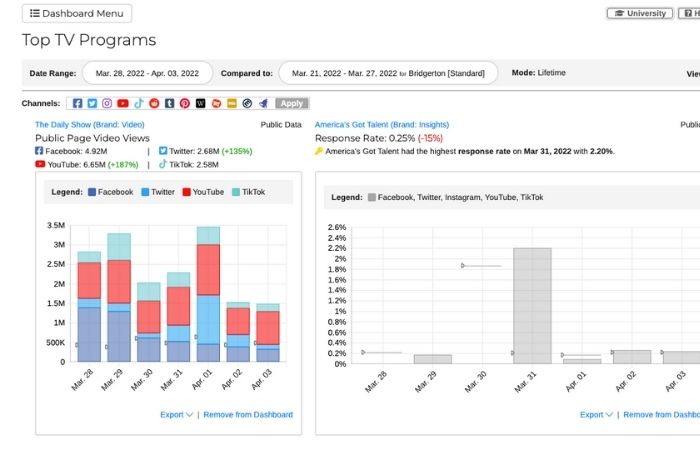The width and height of the screenshot is (700, 450).
Task: Remove Response Rate chart from Dashboard
Action: [x=662, y=414]
